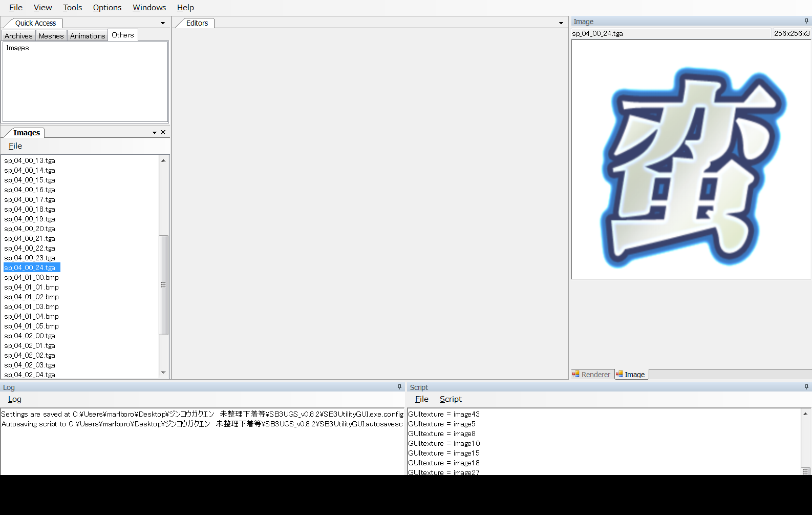Select sp_04_00_19.tga in image list

tap(30, 219)
